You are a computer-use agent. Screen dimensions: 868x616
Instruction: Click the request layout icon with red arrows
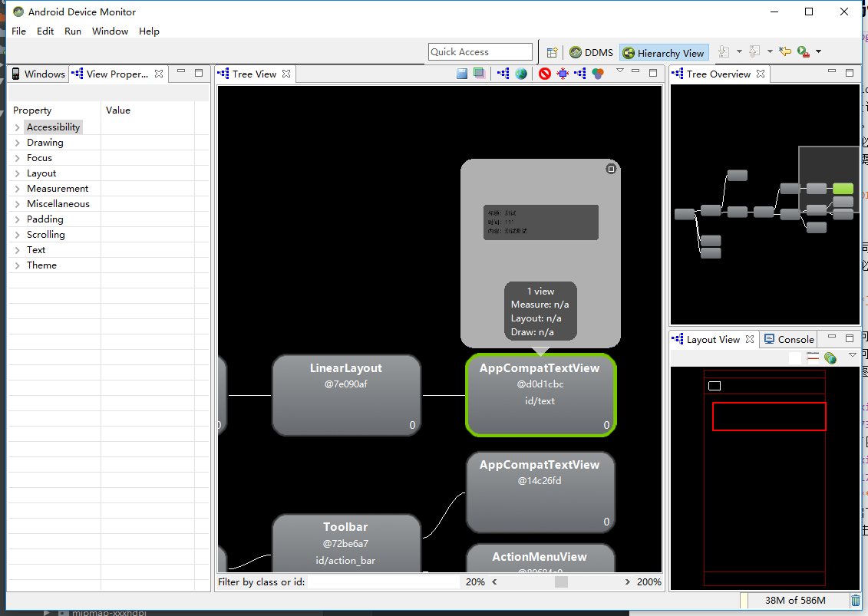563,74
